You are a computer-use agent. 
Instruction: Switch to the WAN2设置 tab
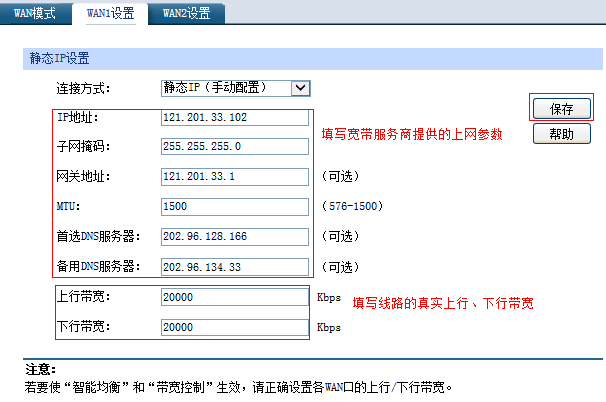tap(187, 13)
